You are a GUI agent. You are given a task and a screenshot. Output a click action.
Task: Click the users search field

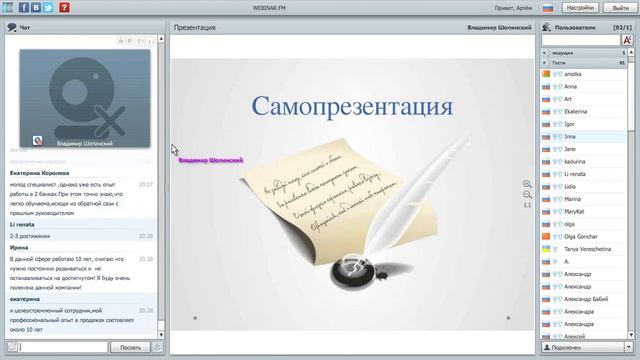click(581, 40)
